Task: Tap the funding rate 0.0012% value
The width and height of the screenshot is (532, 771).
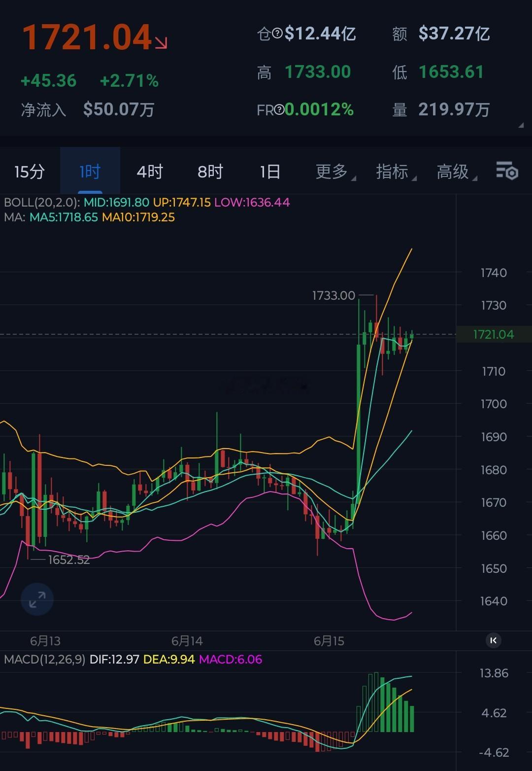Action: (319, 109)
